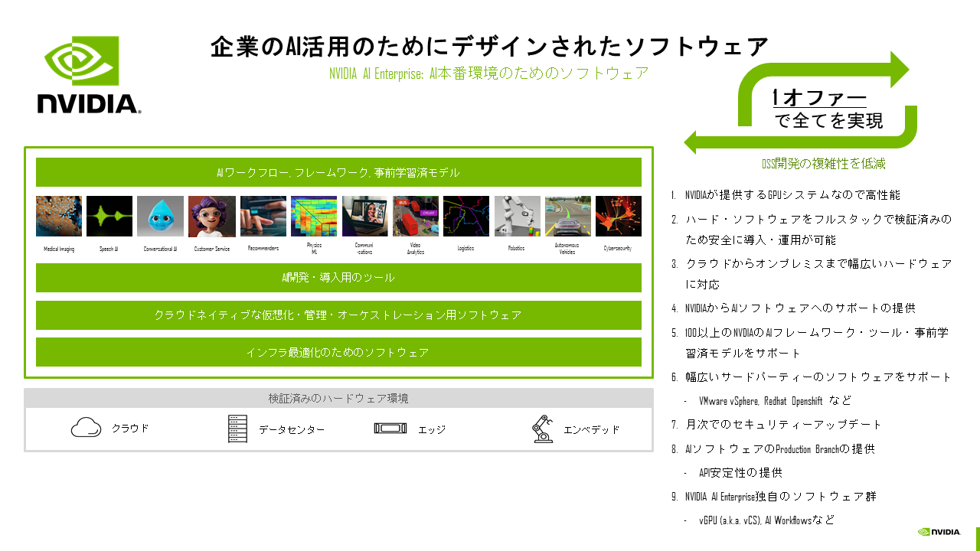Select the edge device icon beside エッジ
Screen dimensions: 980x551
(390, 428)
